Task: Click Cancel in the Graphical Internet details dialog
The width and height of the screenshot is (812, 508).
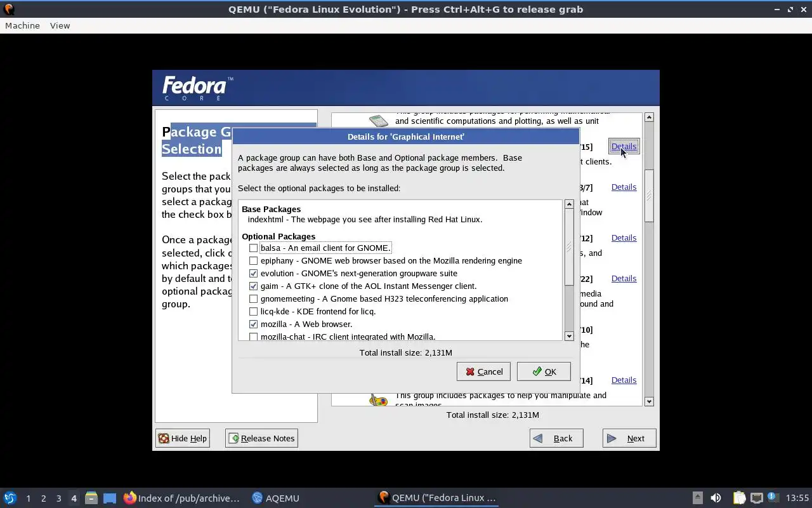Action: (483, 371)
